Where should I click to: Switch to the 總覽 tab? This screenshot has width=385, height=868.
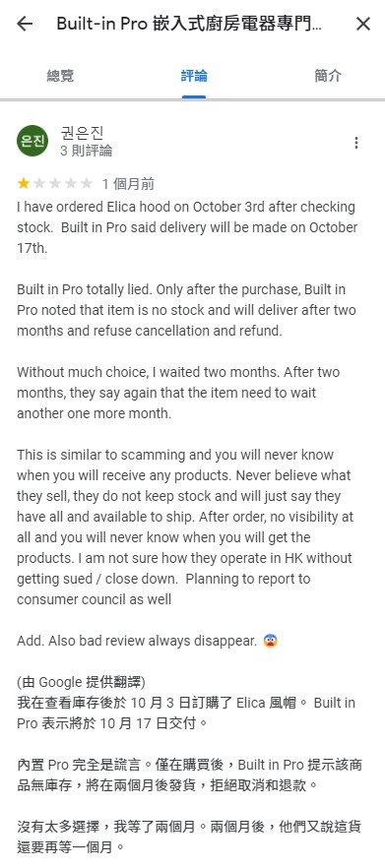tap(60, 76)
